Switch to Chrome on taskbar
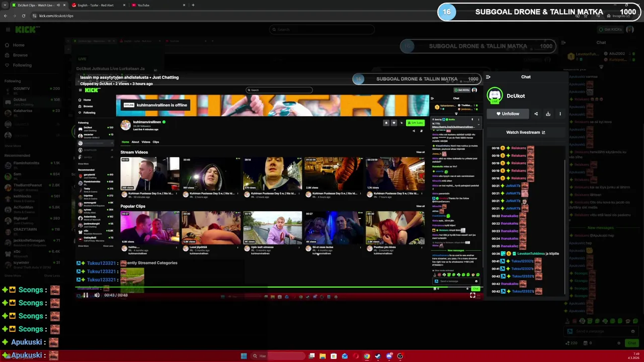644x362 pixels. [x=367, y=356]
